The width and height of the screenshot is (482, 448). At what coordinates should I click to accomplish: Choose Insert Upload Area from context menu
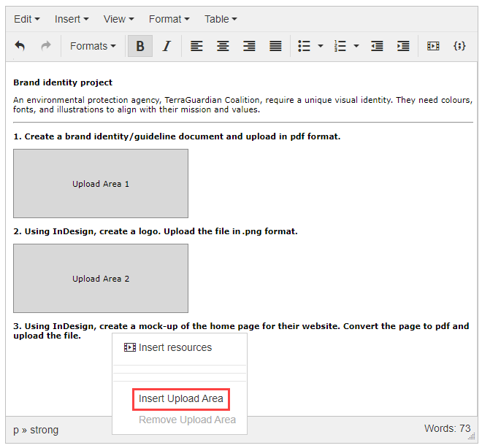[181, 399]
